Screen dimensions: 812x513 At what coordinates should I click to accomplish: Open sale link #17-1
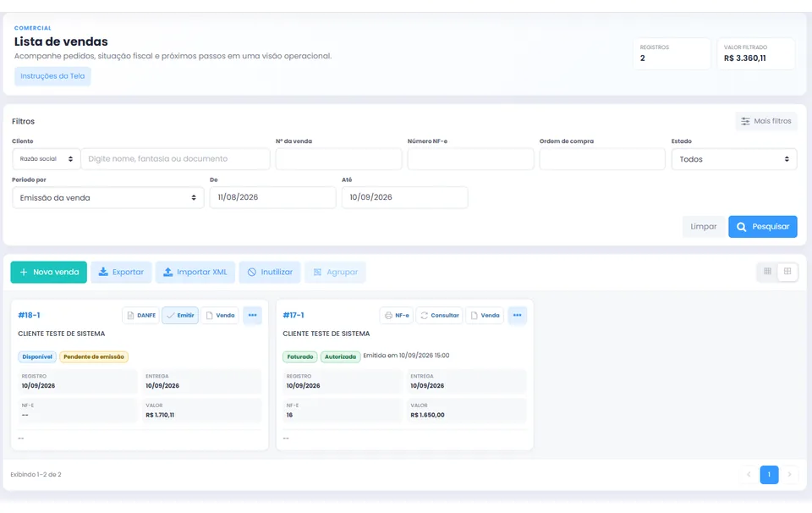294,315
